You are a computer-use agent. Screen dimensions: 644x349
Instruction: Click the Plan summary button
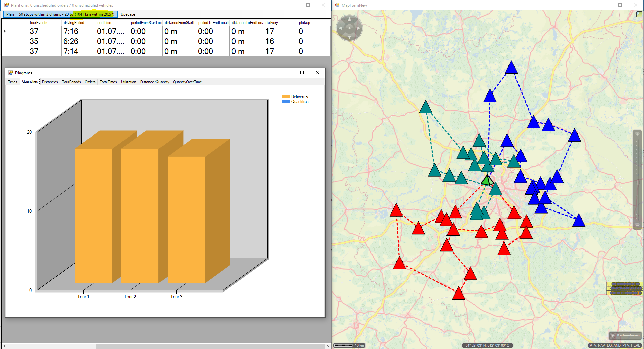click(x=60, y=14)
